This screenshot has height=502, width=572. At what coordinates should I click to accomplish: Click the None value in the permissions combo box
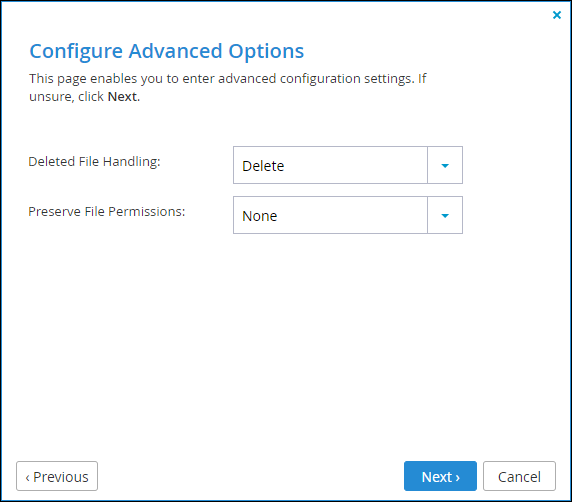point(260,216)
